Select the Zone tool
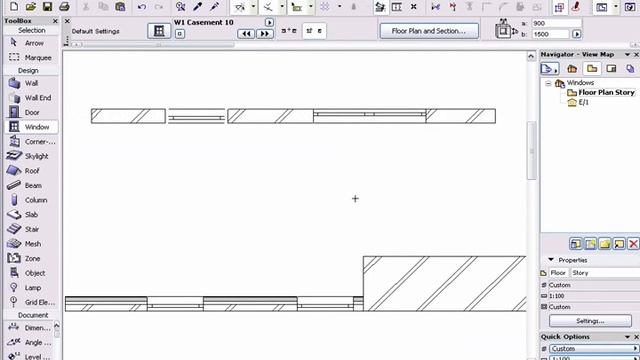The width and height of the screenshot is (640, 360). 31,258
